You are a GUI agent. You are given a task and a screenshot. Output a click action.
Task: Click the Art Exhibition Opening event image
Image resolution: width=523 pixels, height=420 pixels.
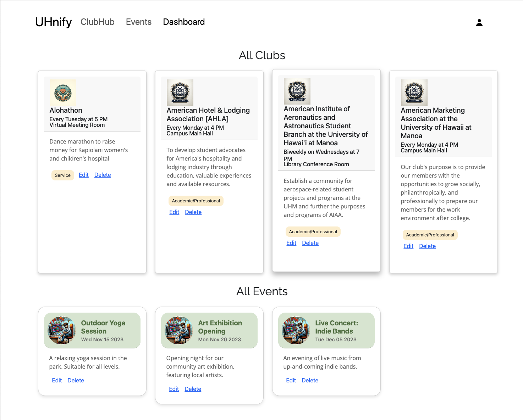point(179,330)
